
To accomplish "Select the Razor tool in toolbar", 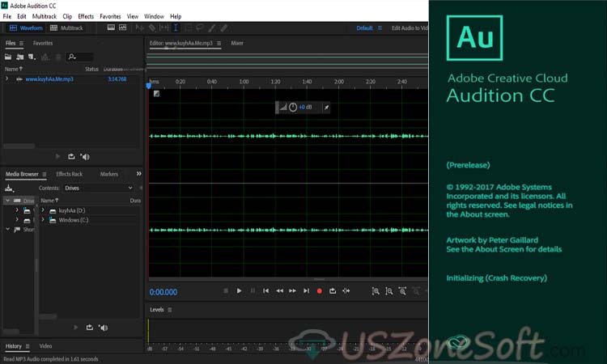I will (152, 28).
